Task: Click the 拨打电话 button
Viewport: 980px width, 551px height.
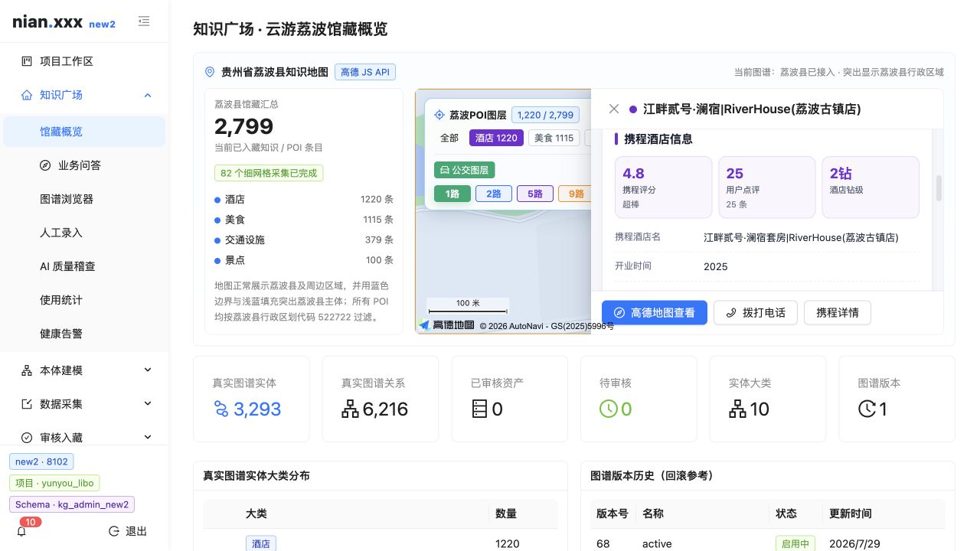Action: click(x=756, y=312)
